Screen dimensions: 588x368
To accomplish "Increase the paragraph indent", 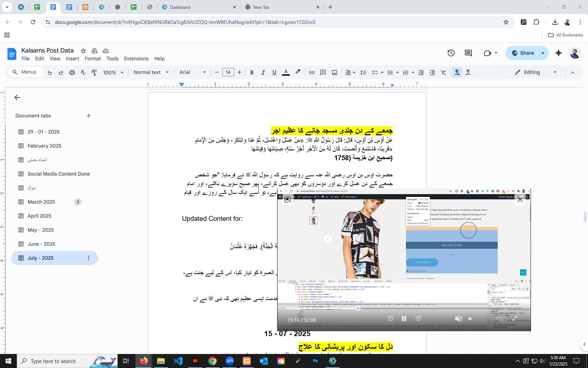I will (432, 73).
